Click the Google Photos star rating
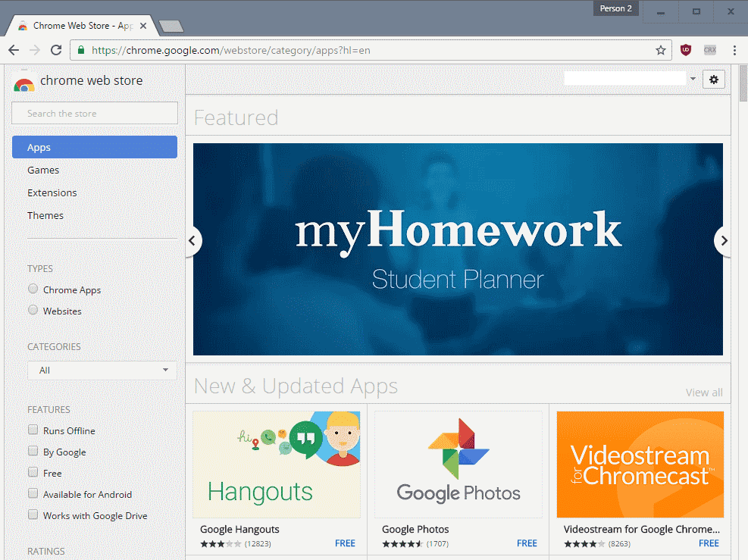The height and width of the screenshot is (560, 748). [402, 544]
